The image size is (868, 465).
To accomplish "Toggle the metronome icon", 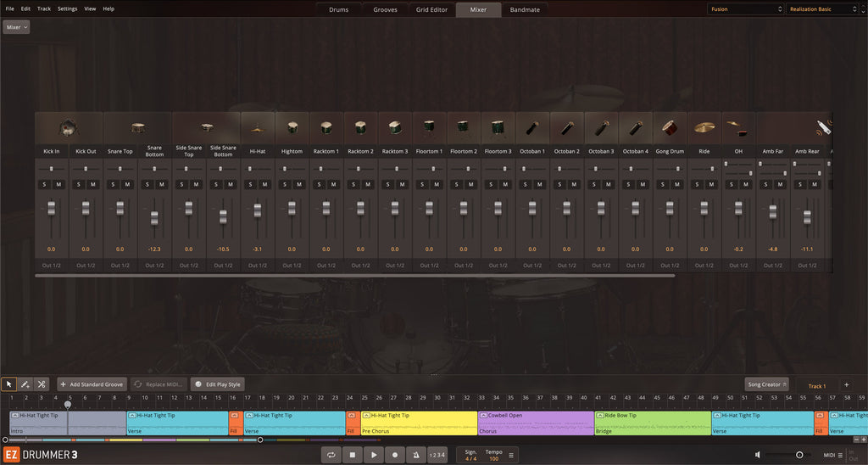I will (x=415, y=456).
